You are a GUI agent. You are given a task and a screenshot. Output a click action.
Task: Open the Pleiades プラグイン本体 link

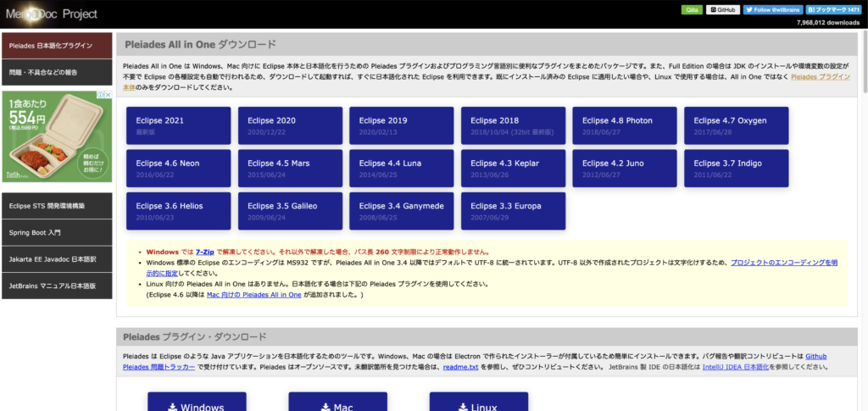click(821, 77)
